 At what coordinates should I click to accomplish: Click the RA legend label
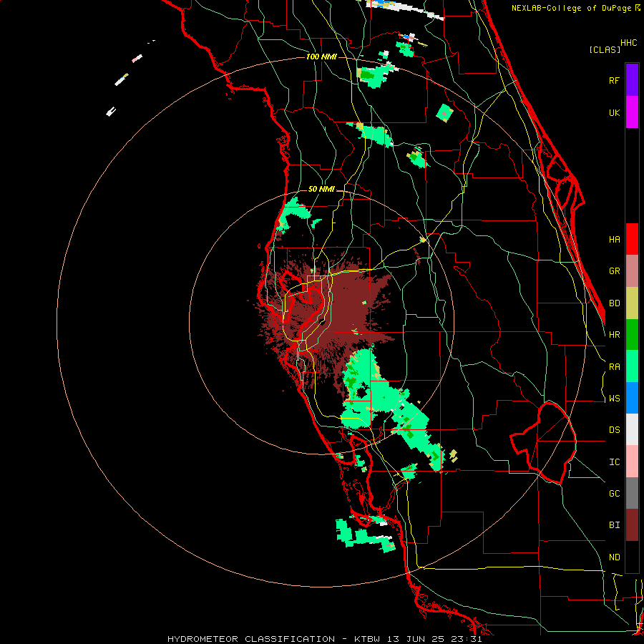(614, 367)
